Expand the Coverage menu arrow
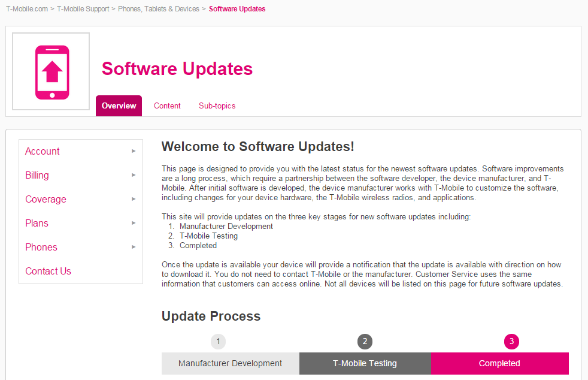The width and height of the screenshot is (588, 380). click(134, 199)
